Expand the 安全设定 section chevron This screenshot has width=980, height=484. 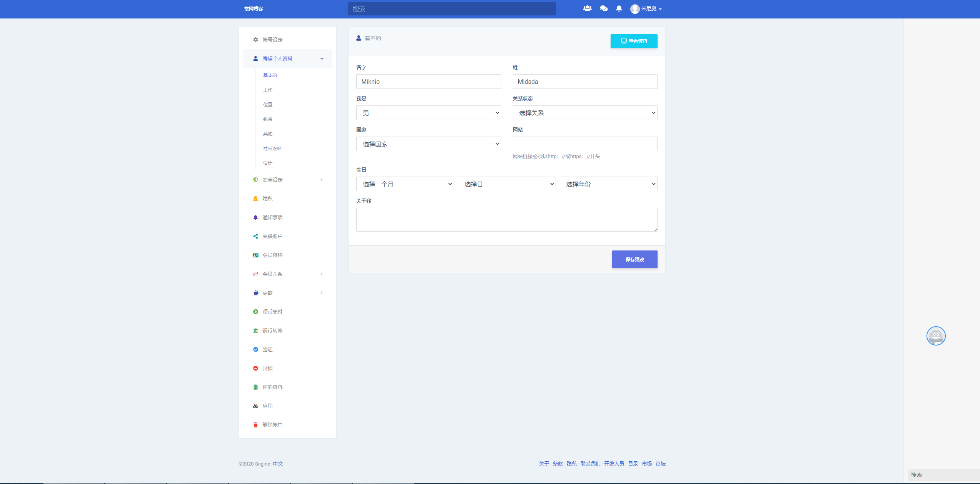(322, 180)
